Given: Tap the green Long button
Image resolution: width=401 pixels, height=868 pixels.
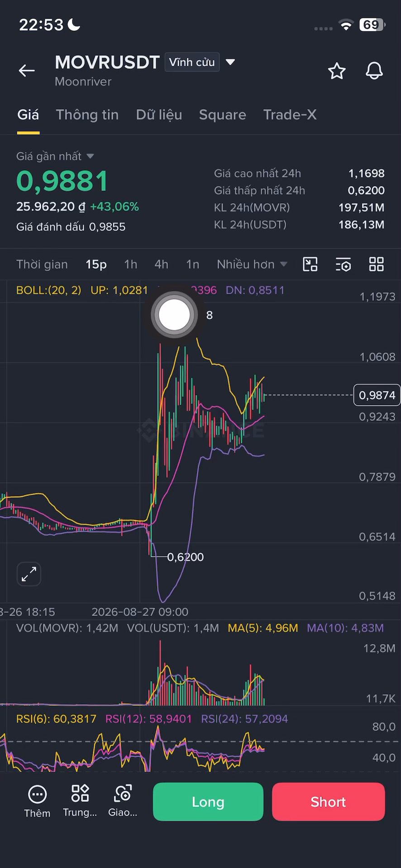Looking at the screenshot, I should [208, 802].
